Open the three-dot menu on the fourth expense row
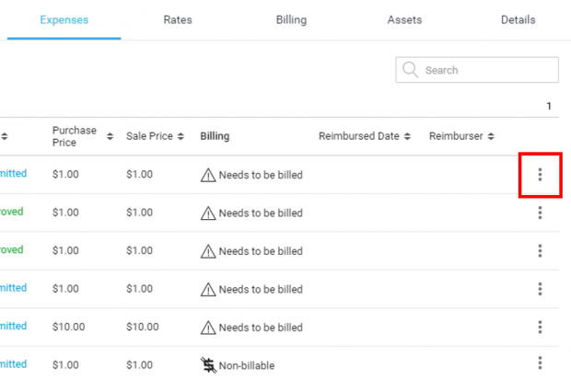 540,289
